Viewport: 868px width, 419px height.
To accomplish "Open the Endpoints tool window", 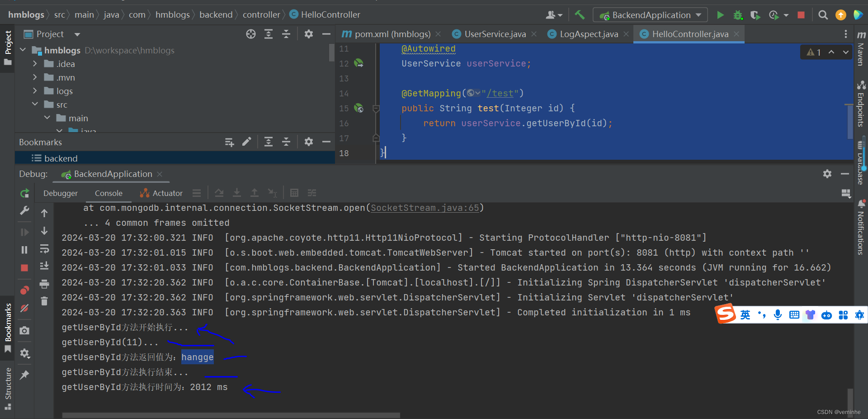I will click(x=861, y=103).
